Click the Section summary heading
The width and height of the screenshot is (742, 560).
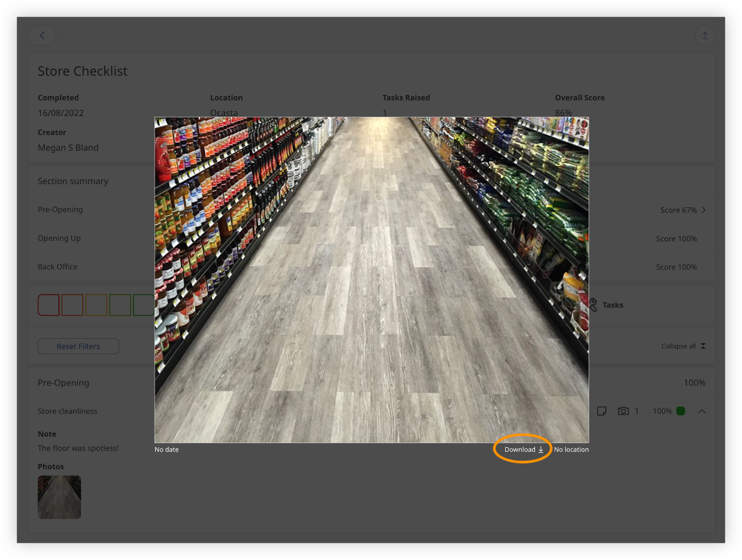click(x=73, y=181)
